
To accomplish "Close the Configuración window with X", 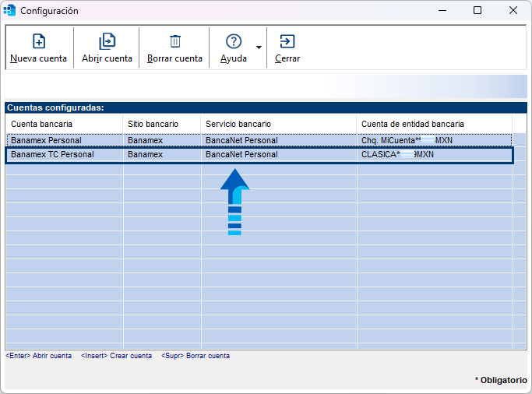I will (513, 11).
